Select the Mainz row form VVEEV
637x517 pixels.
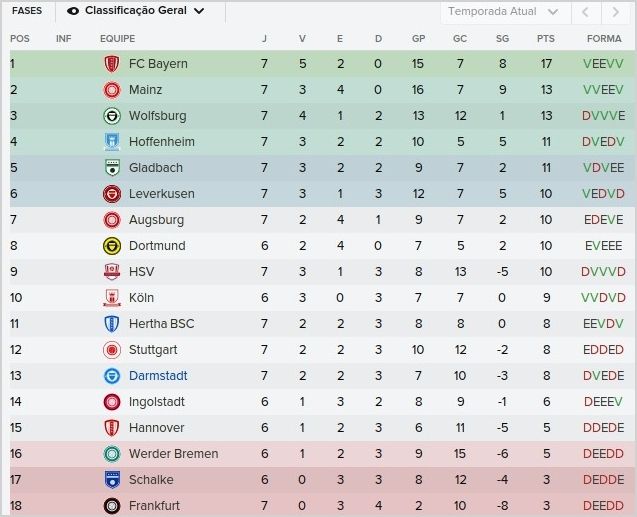[603, 90]
